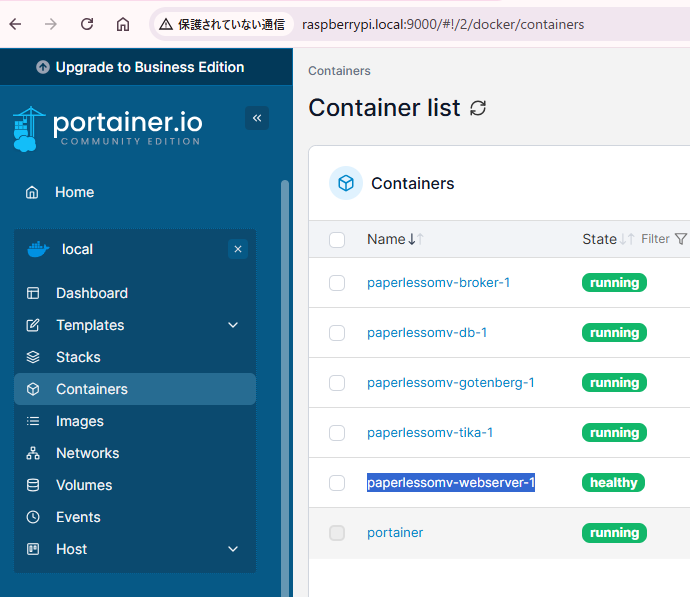Image resolution: width=690 pixels, height=597 pixels.
Task: Click the Containers breadcrumb link
Action: (339, 71)
